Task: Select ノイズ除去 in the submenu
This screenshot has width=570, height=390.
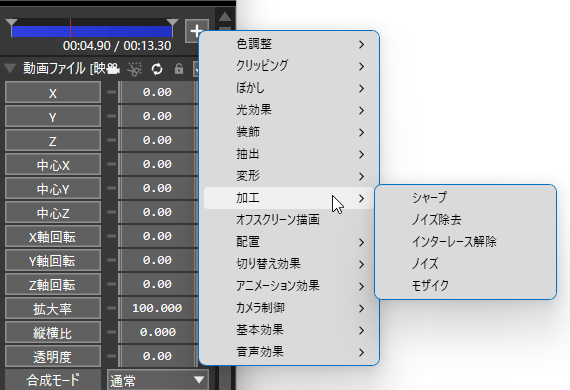Action: coord(466,220)
